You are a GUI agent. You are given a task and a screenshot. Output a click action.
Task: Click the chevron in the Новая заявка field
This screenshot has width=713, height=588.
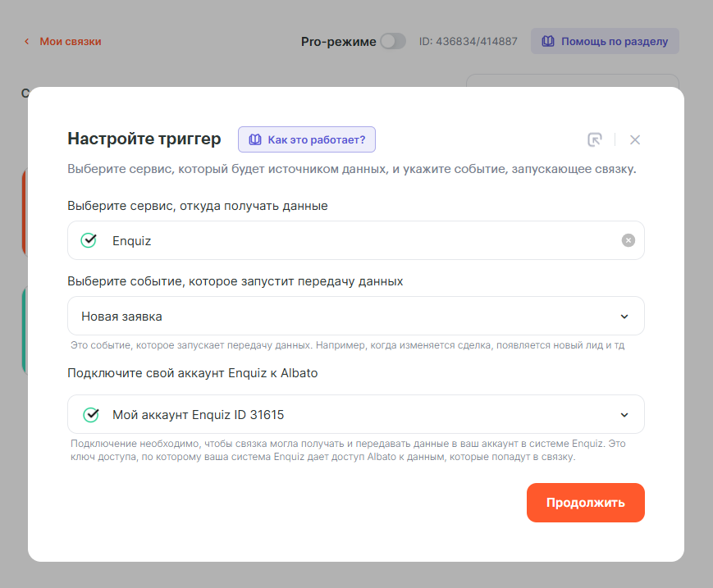624,317
